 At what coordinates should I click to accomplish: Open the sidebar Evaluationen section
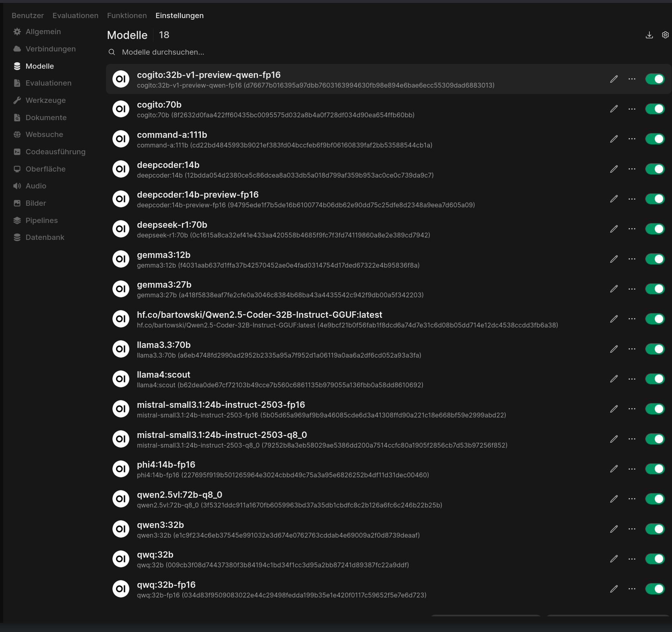42,83
